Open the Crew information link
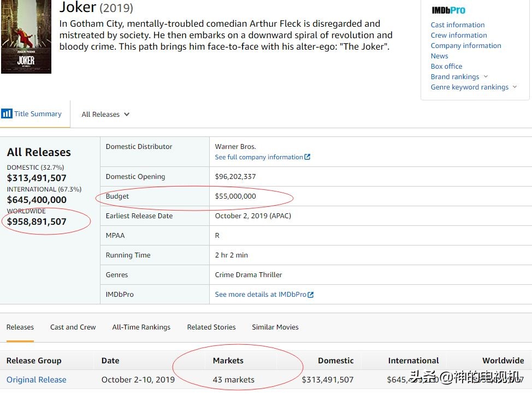 458,35
